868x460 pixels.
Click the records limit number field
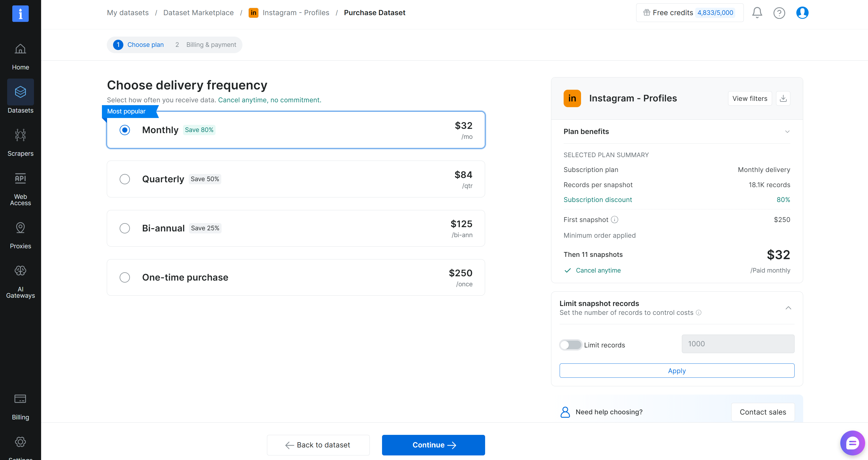738,344
